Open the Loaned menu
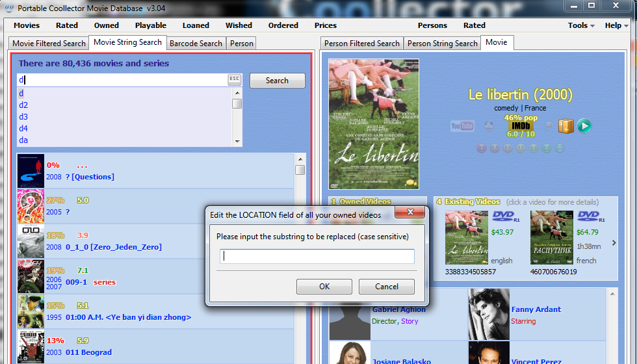 pos(196,25)
